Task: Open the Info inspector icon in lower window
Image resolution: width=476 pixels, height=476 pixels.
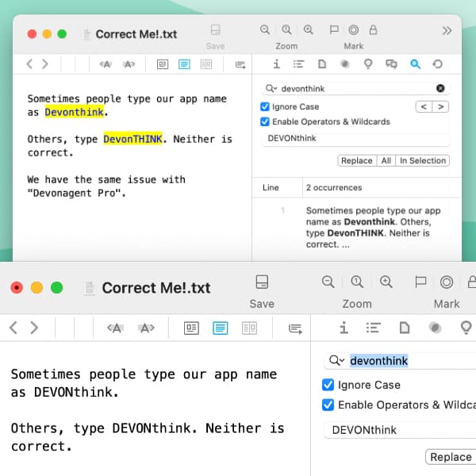Action: (344, 328)
